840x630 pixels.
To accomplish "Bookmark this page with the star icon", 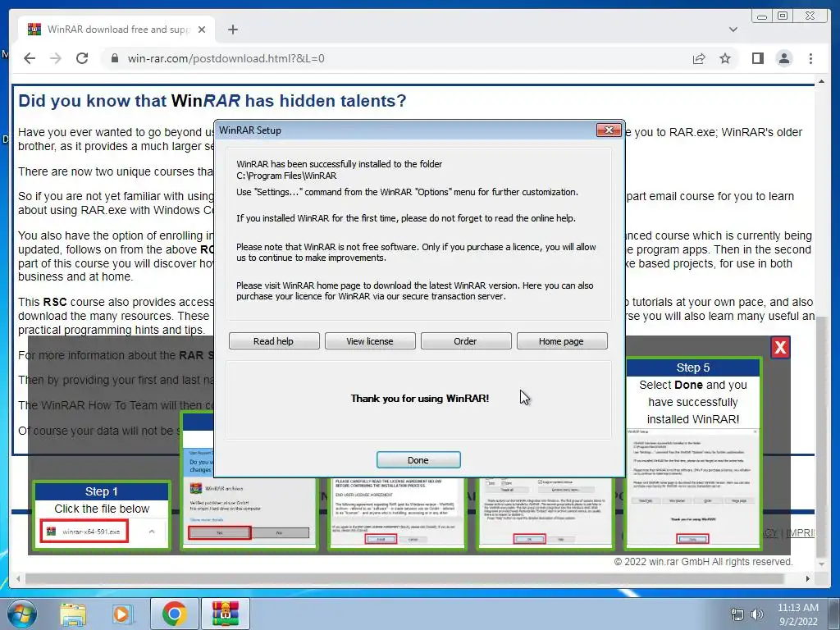I will (725, 58).
